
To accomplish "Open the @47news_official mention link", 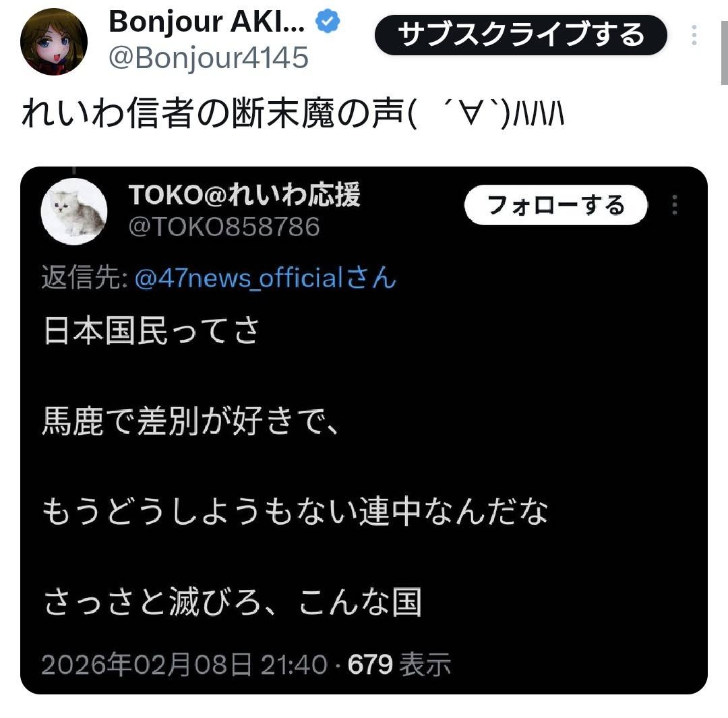I will [266, 278].
